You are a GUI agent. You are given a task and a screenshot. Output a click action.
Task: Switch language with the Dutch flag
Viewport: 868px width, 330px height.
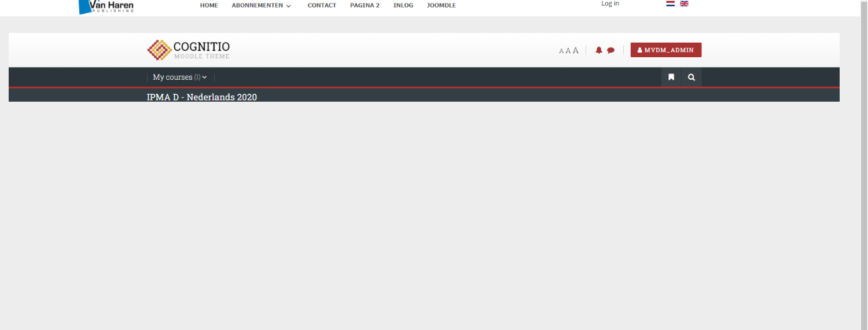click(670, 3)
